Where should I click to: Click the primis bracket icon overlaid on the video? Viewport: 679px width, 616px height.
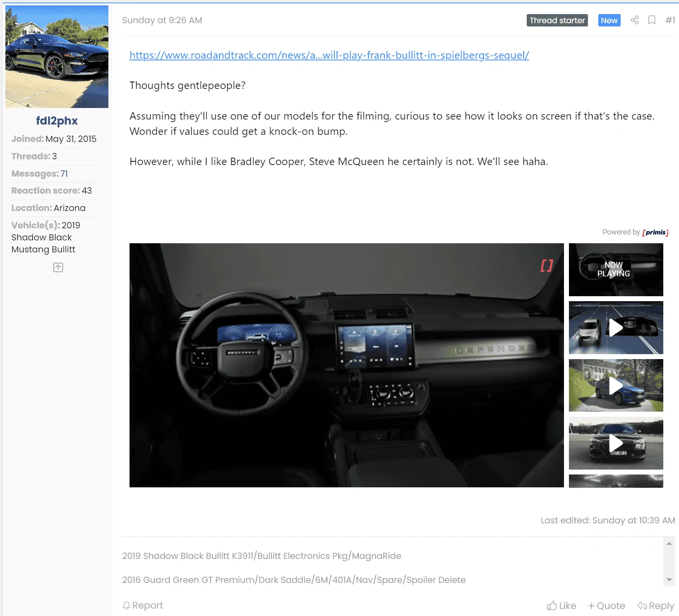(x=547, y=265)
